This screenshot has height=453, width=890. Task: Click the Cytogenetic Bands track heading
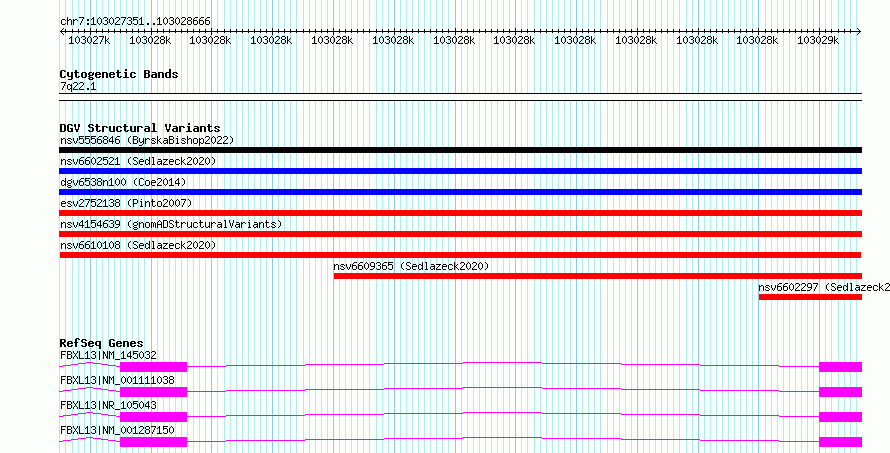[119, 74]
